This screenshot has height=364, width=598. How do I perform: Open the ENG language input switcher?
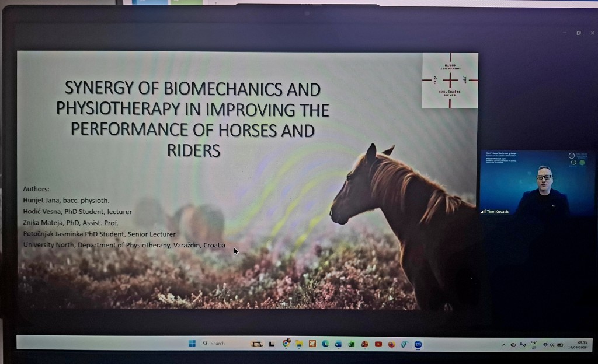click(533, 344)
